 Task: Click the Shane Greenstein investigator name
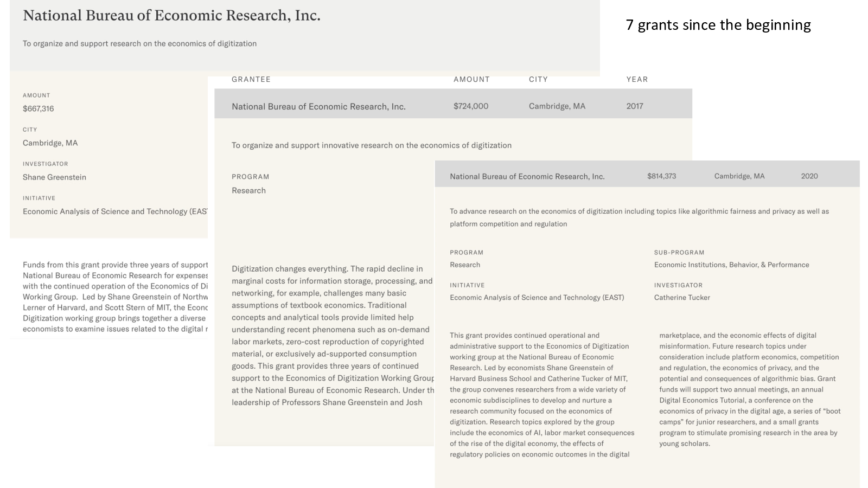pyautogui.click(x=54, y=177)
